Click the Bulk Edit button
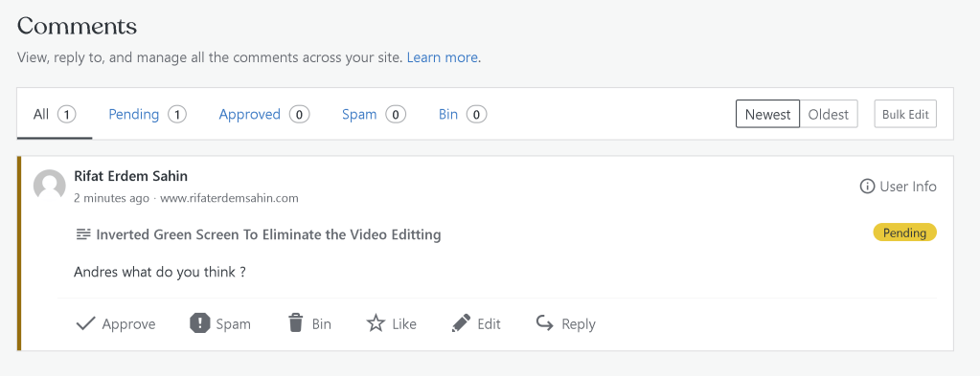Screen dimensions: 980x376 (905, 114)
